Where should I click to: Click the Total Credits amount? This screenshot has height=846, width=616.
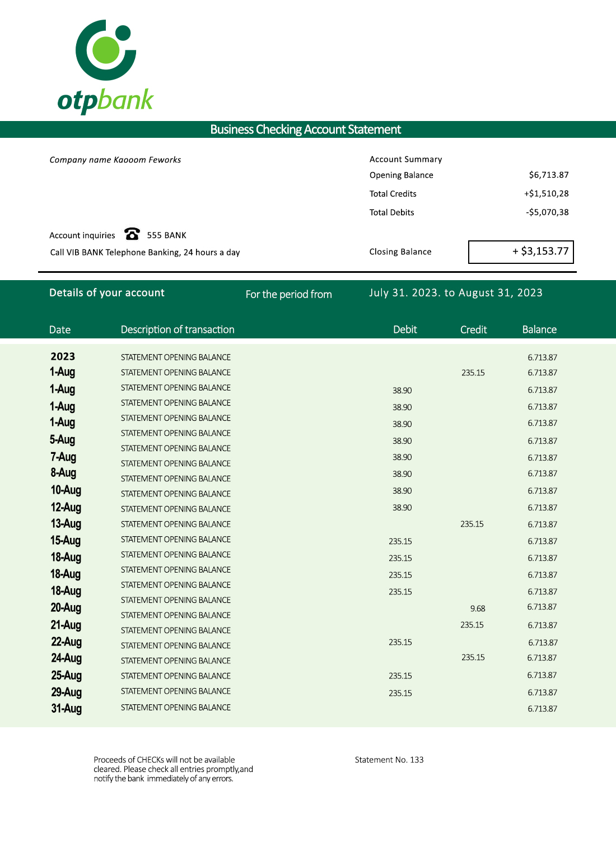coord(546,193)
